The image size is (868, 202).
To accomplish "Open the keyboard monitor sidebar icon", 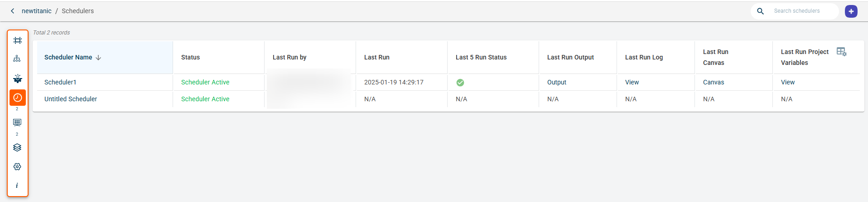I will [x=17, y=122].
